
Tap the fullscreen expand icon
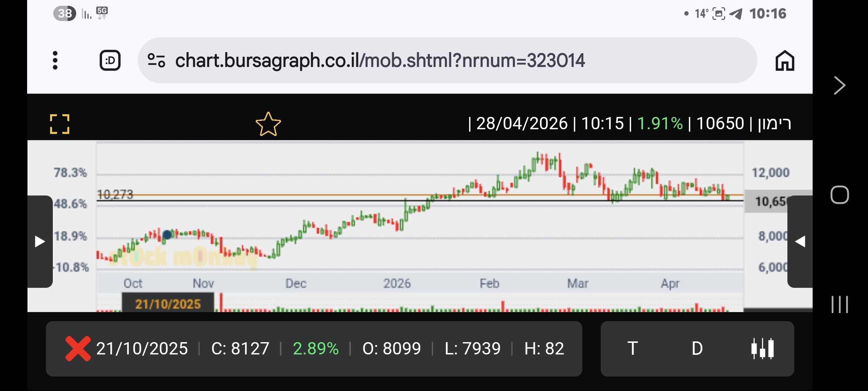click(60, 124)
